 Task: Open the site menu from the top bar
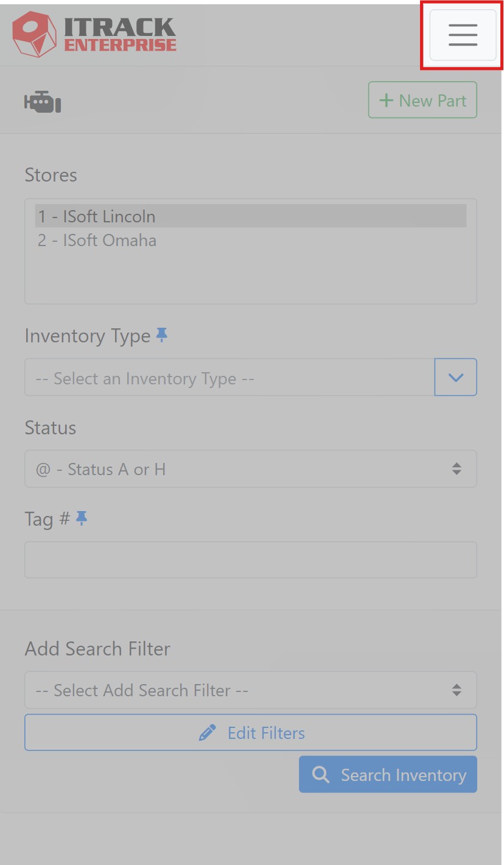[462, 35]
